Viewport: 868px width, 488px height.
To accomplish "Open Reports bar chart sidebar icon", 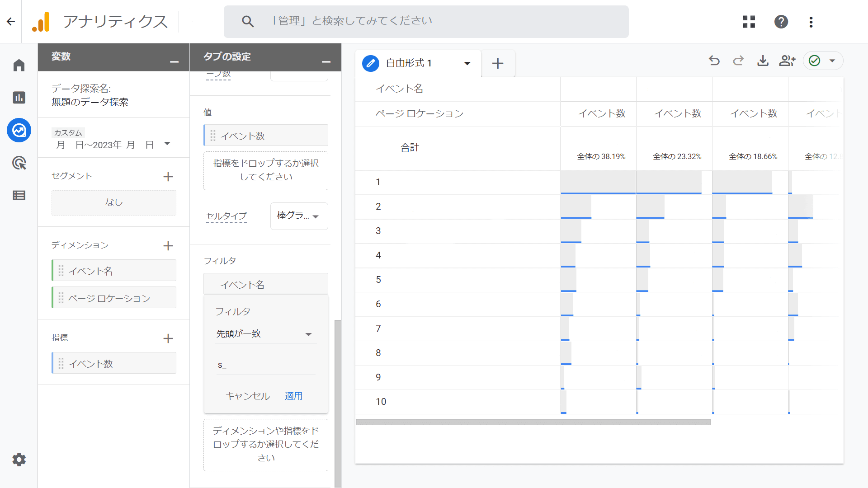I will [19, 98].
